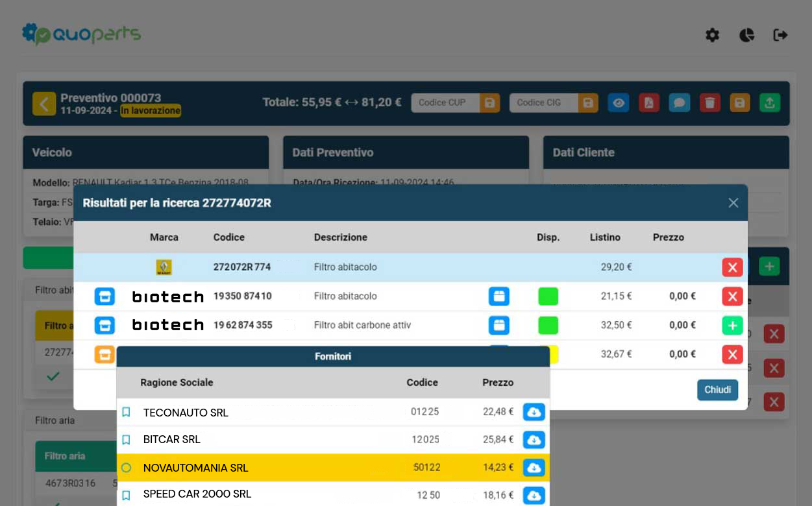
Task: Click the orange supplier icon in fourth row
Action: (x=105, y=354)
